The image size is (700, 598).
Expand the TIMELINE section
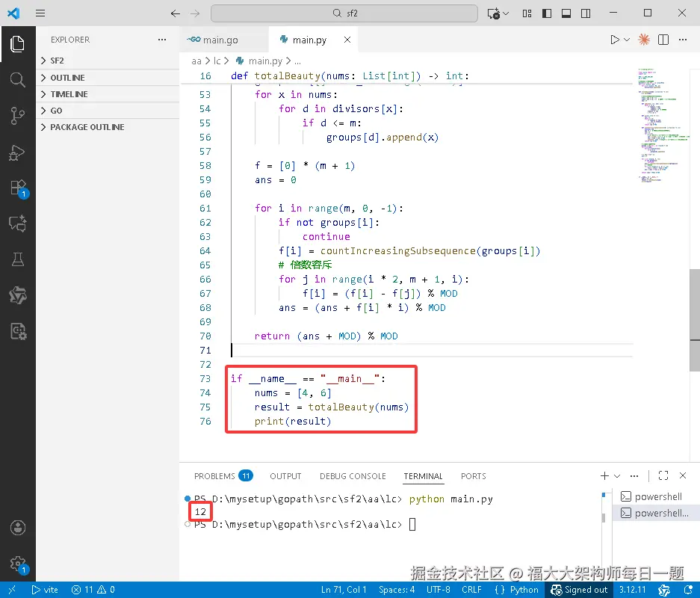107,93
